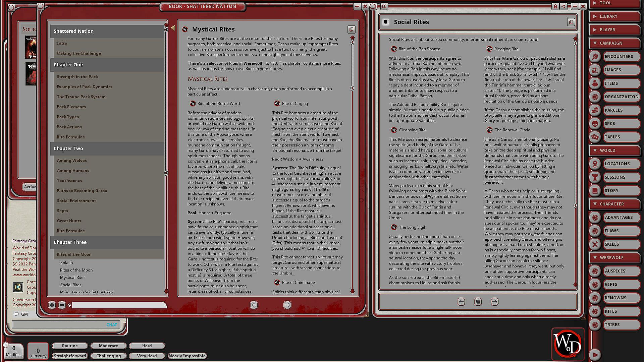Image resolution: width=644 pixels, height=362 pixels.
Task: Go to next page in Mystical Rites
Action: [287, 305]
